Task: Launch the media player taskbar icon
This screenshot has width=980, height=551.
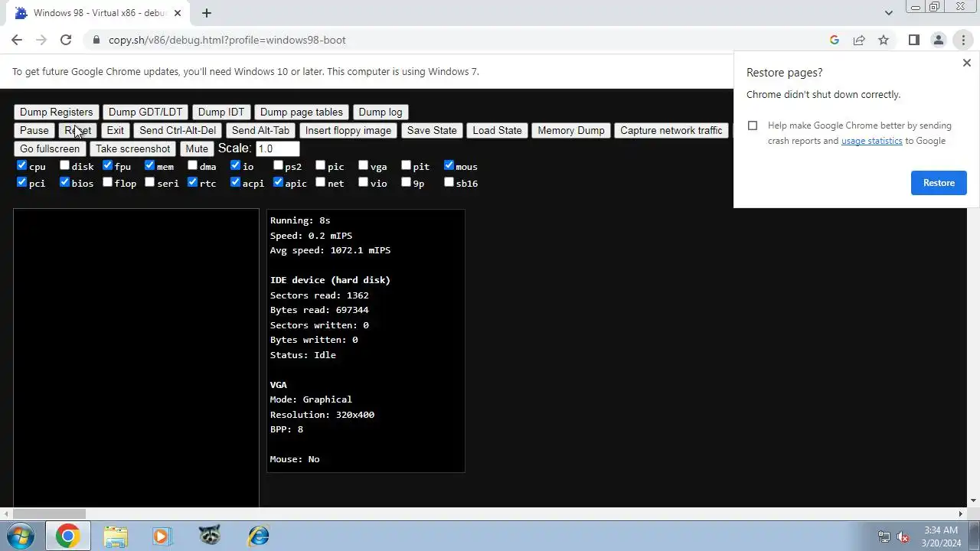Action: pyautogui.click(x=162, y=536)
